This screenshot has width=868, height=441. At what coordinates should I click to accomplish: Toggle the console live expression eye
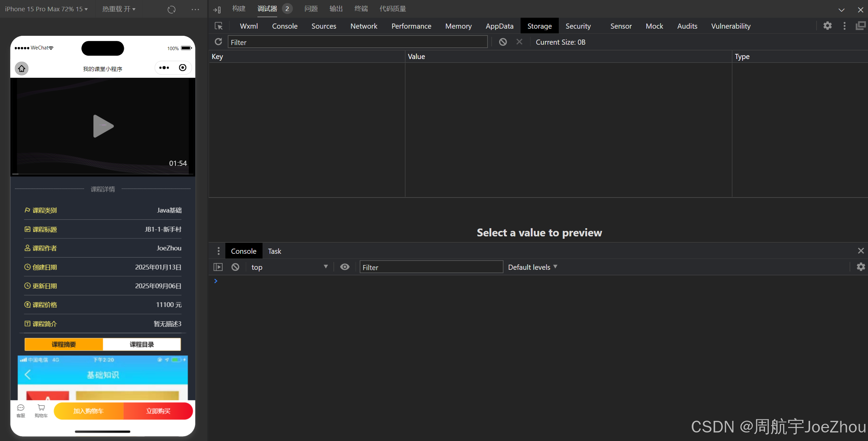(345, 267)
